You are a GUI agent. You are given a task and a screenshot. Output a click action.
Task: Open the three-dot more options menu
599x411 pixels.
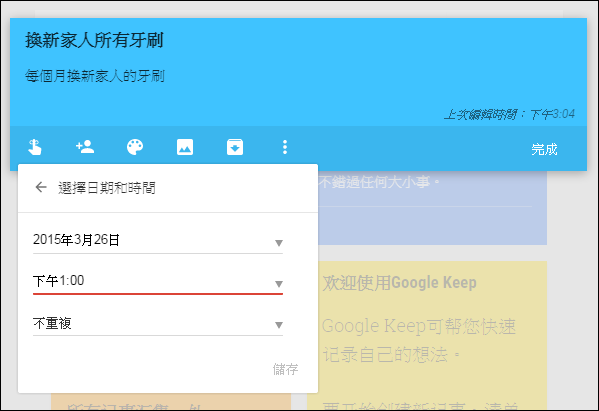coord(285,147)
